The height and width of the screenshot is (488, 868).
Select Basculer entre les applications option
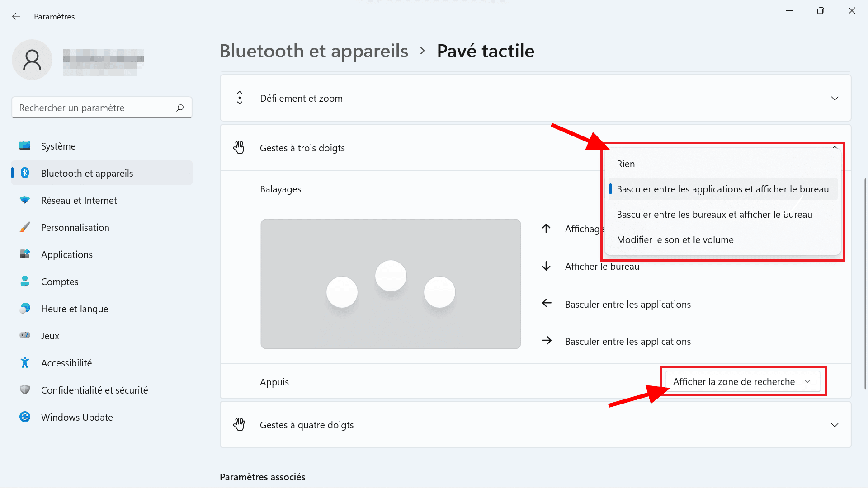[722, 189]
